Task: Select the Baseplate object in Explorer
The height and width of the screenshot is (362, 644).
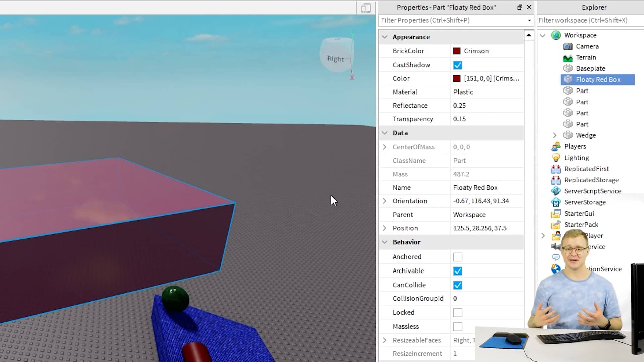Action: 590,68
